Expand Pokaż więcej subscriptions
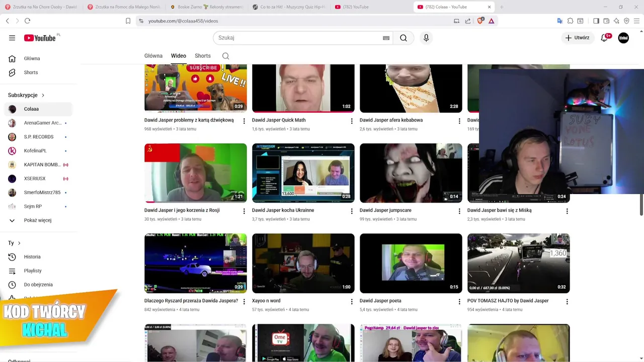This screenshot has height=362, width=644. tap(39, 220)
